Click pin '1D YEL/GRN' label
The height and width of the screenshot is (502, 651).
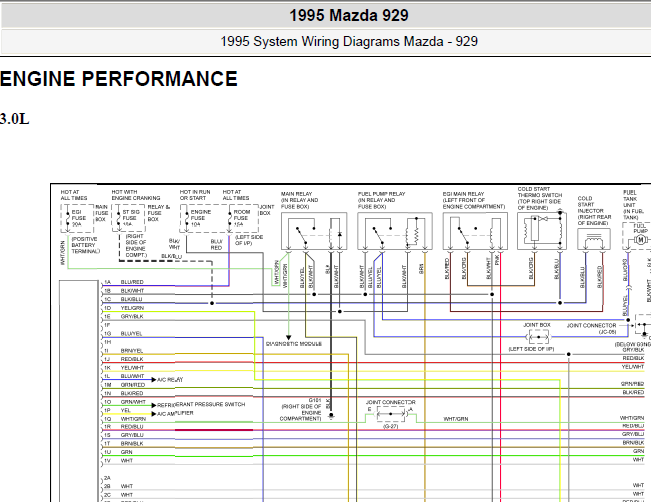(124, 308)
